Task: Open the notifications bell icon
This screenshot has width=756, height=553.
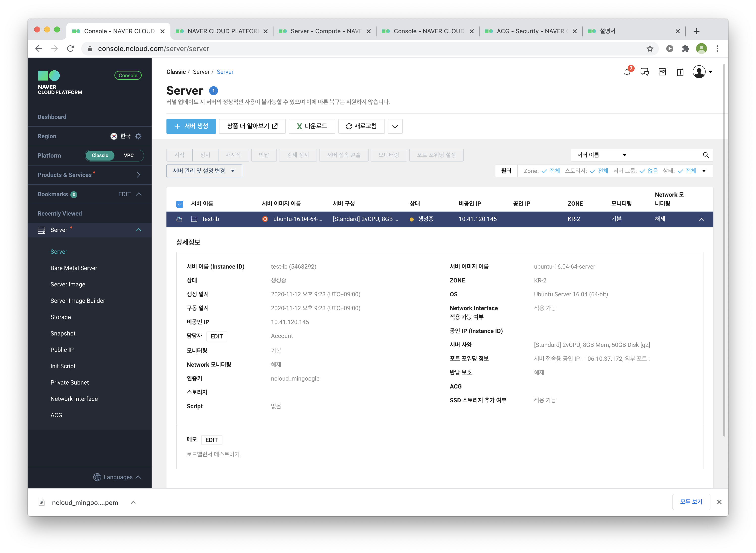Action: pyautogui.click(x=627, y=72)
